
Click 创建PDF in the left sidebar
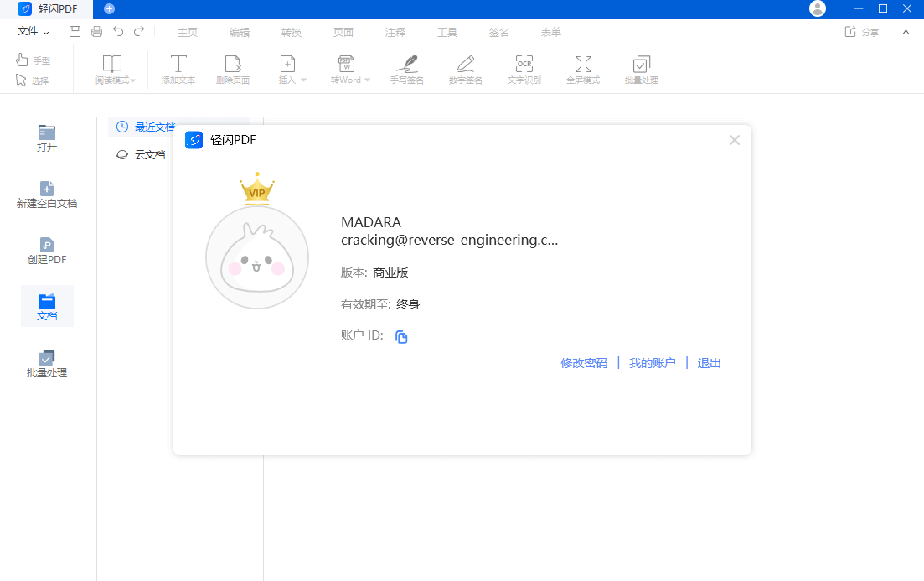(46, 249)
